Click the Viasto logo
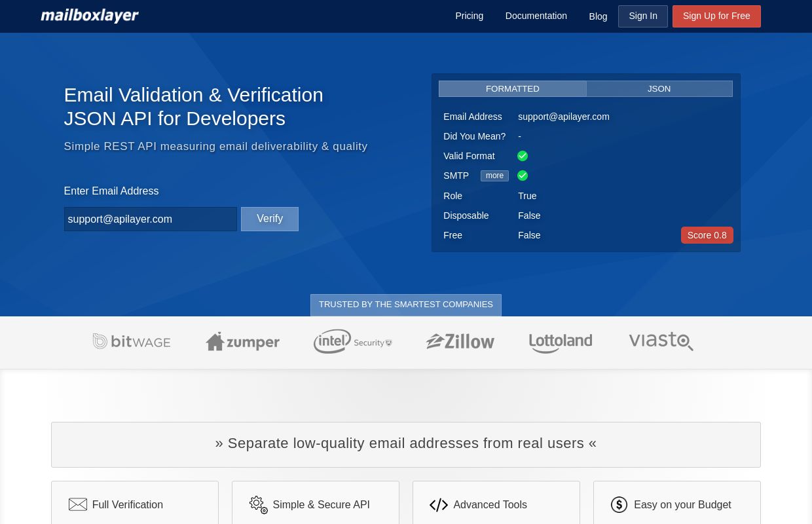The image size is (812, 524). [x=661, y=341]
